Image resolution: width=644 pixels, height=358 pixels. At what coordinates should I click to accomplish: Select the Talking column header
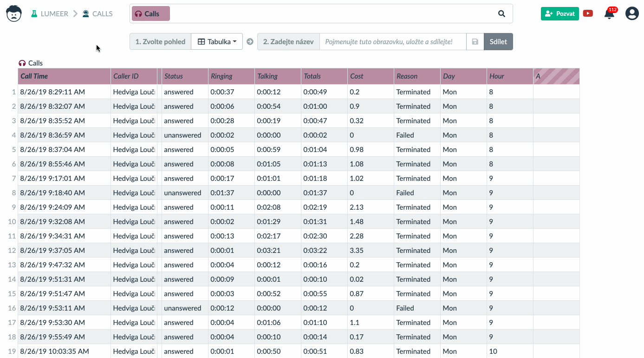[x=278, y=76]
